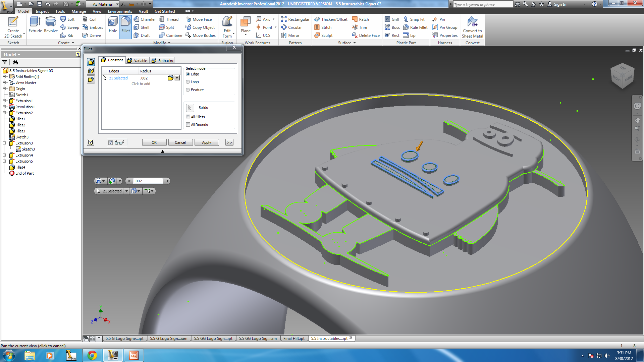Select the Sculpt tool
Image resolution: width=644 pixels, height=362 pixels.
[323, 35]
